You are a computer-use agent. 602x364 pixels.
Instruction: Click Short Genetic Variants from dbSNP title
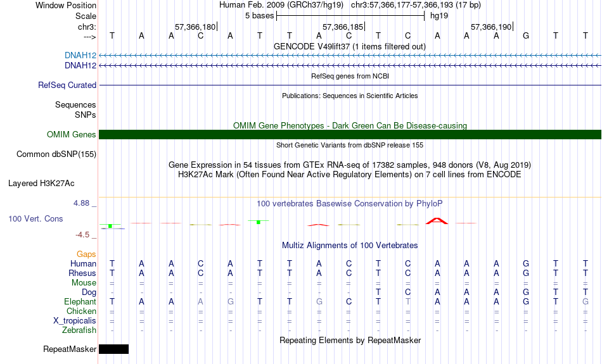point(350,146)
